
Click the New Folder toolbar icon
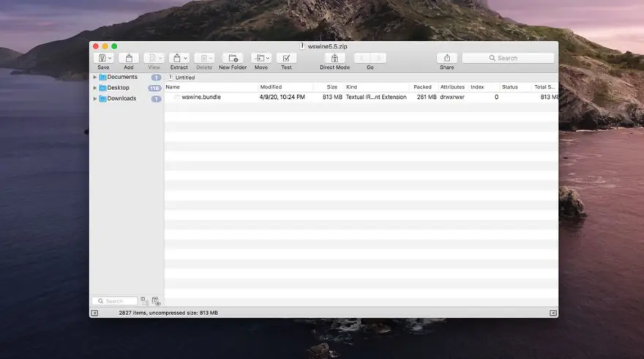click(233, 58)
